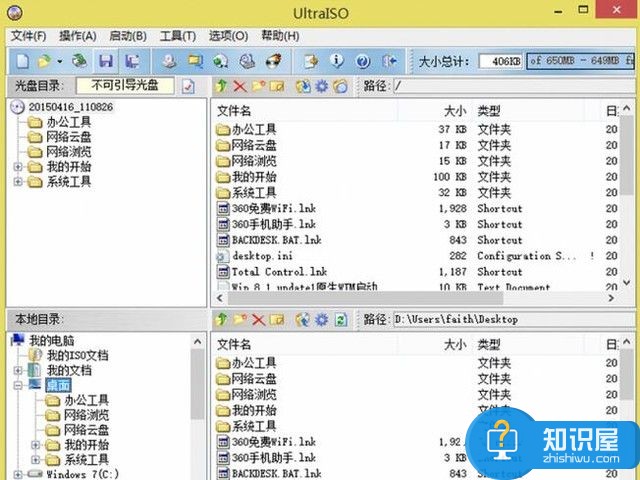Select disc root 20150416_110826 in tree

(70, 107)
